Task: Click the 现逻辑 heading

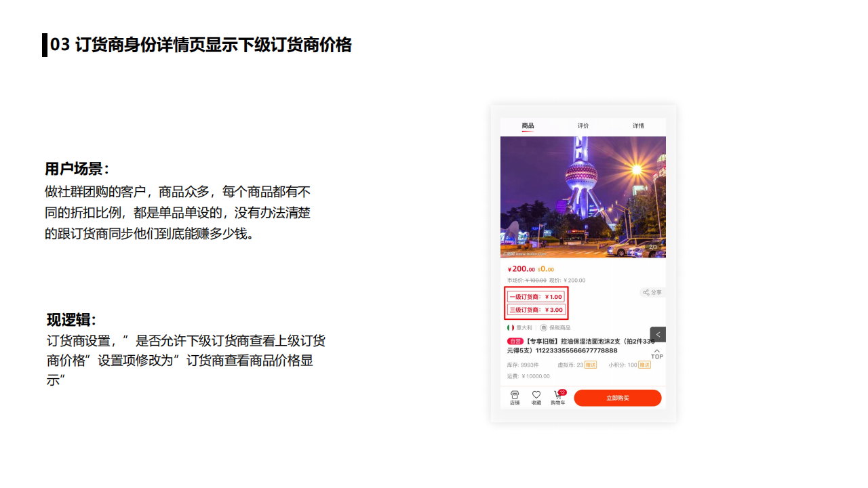Action: (71, 320)
